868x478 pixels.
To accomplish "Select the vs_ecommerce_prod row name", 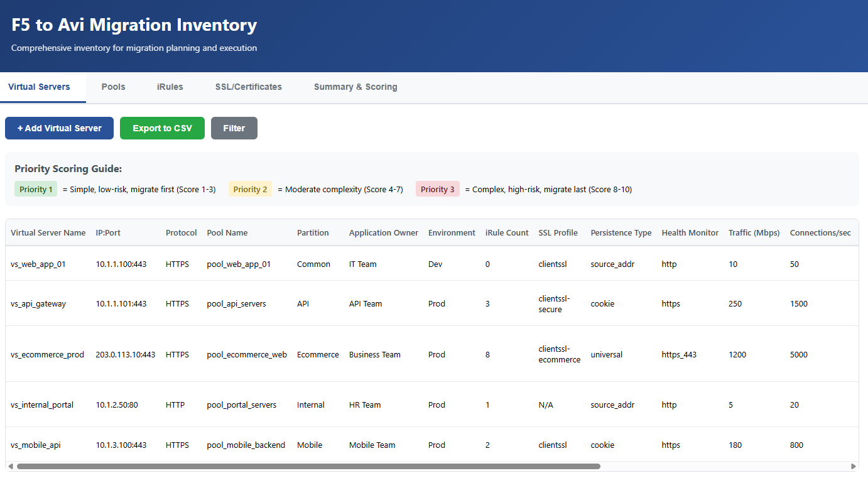I will pos(47,354).
